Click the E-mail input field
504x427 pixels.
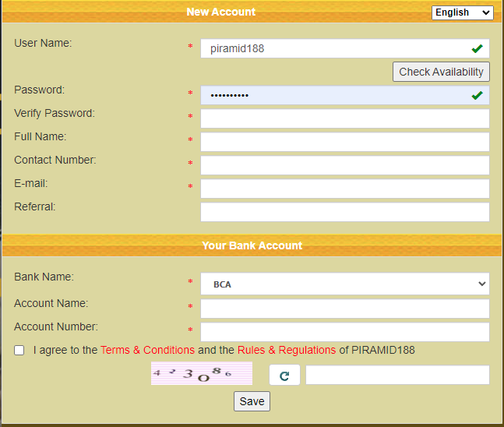[x=345, y=189]
